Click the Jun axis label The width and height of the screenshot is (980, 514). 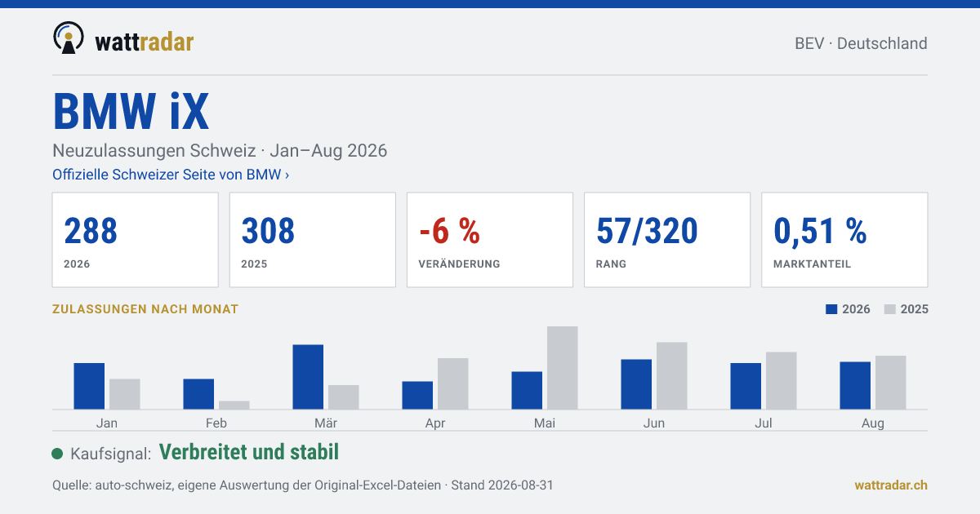click(654, 423)
